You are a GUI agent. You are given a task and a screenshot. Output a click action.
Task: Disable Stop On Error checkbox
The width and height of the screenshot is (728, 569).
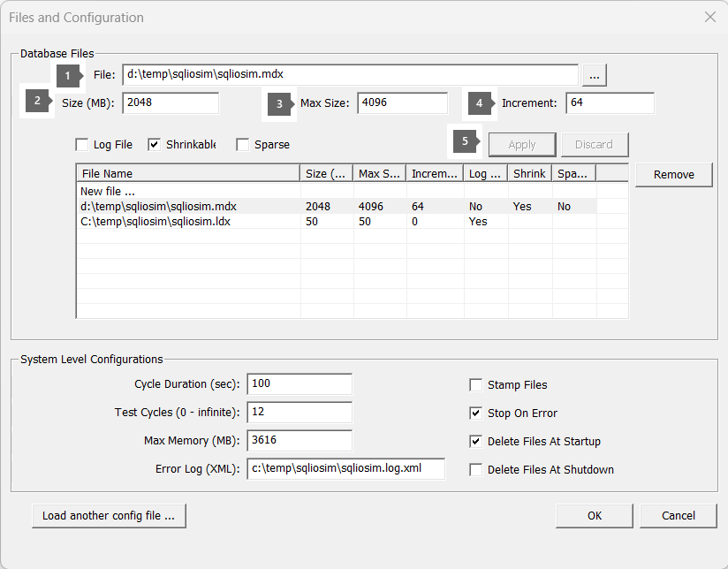click(x=476, y=413)
